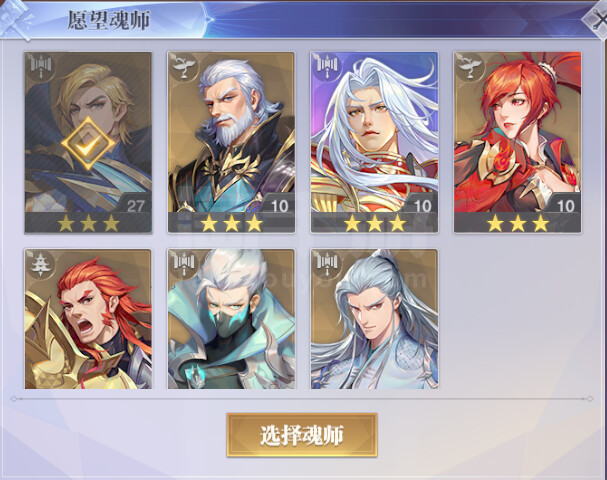
Task: Click the class icon on the purple white-haired card
Action: click(x=327, y=66)
